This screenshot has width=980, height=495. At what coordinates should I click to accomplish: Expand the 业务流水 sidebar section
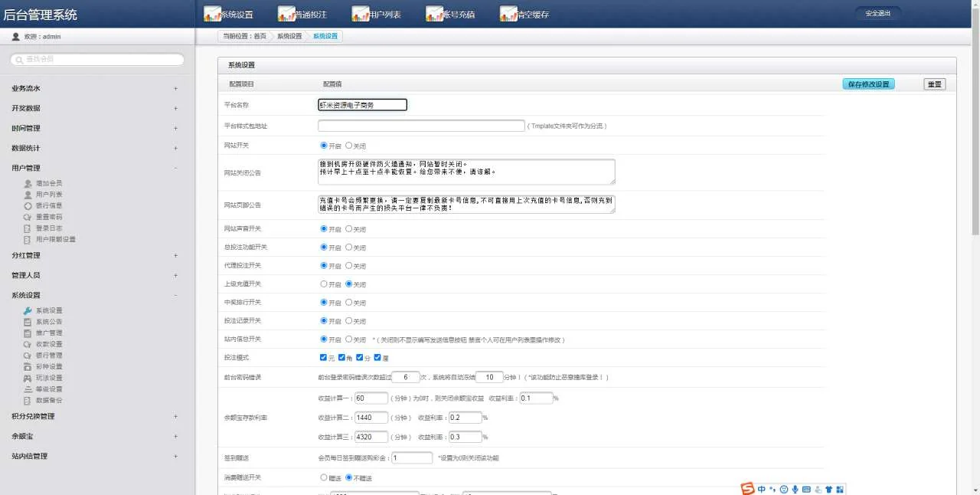175,88
